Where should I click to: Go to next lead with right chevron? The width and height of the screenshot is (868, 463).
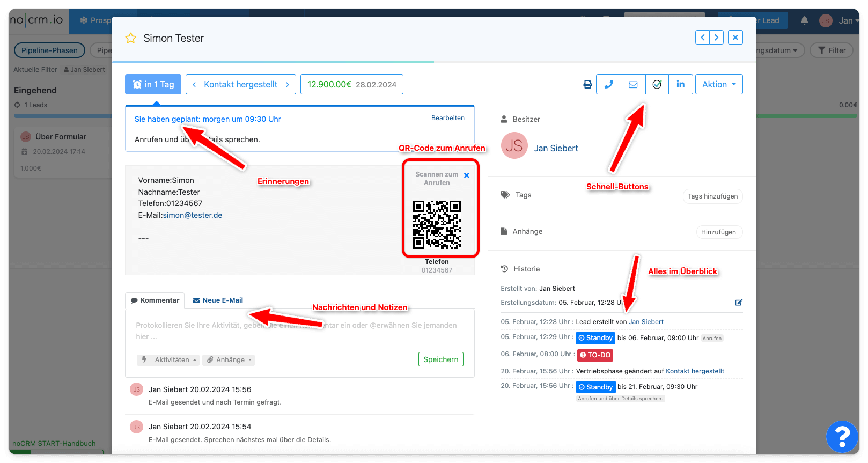pyautogui.click(x=716, y=38)
